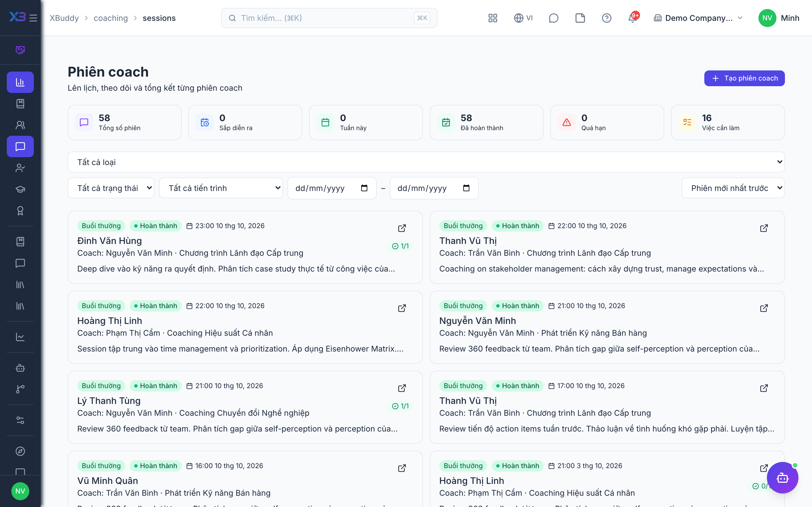The image size is (812, 507).
Task: Go to coaching breadcrumb
Action: [111, 18]
